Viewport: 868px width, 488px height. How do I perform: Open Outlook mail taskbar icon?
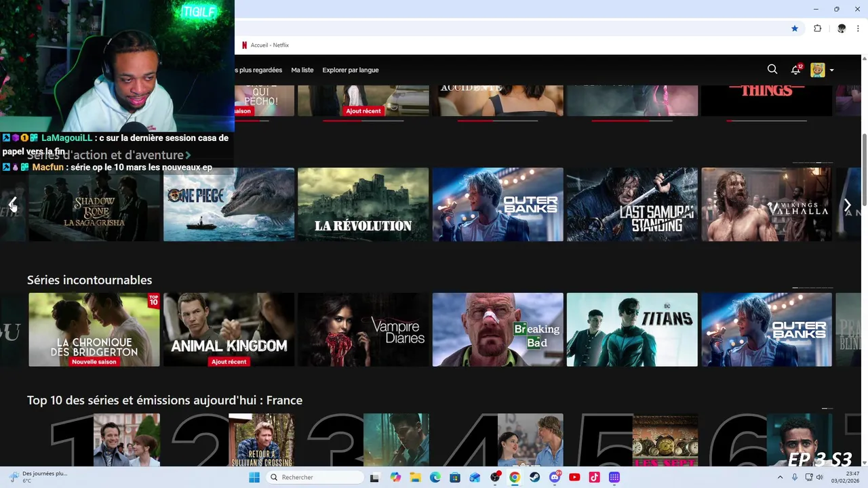coord(475,477)
